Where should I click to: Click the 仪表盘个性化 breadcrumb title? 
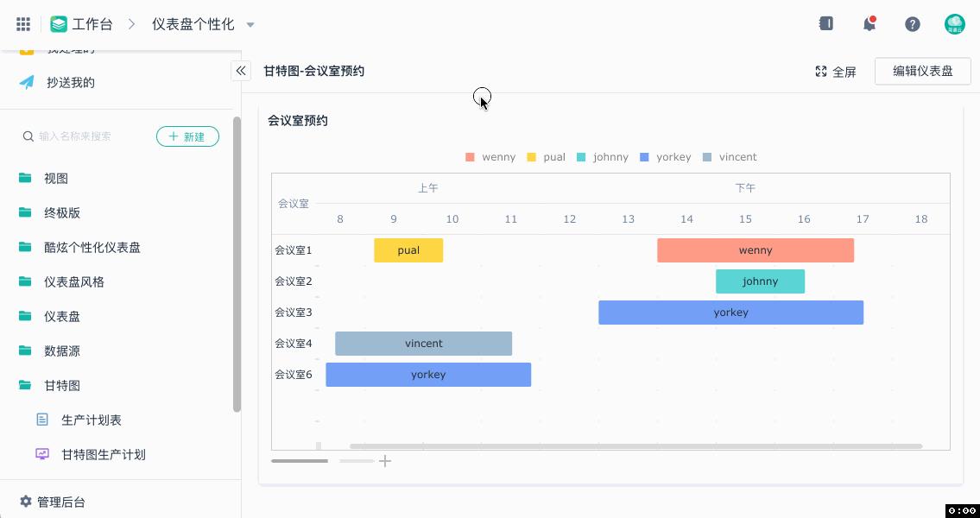click(193, 24)
